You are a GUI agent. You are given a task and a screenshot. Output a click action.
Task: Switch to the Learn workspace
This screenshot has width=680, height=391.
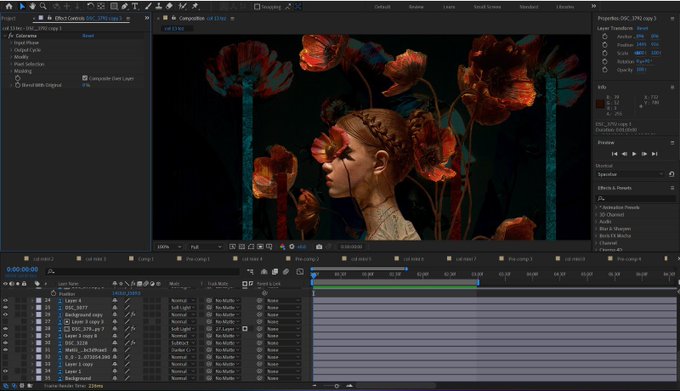449,7
